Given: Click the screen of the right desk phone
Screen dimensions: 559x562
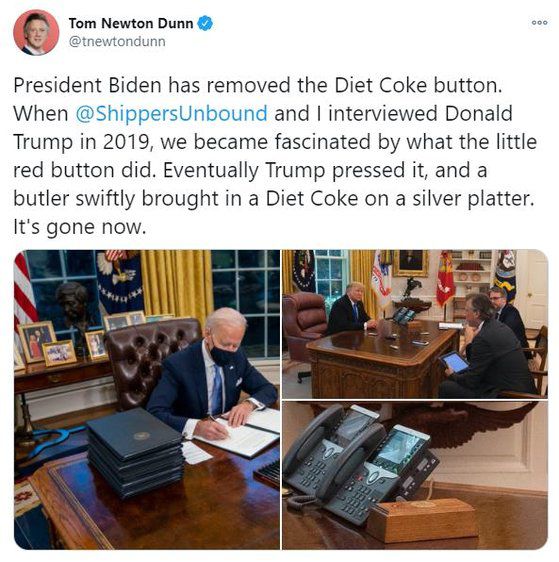Looking at the screenshot, I should tap(400, 447).
